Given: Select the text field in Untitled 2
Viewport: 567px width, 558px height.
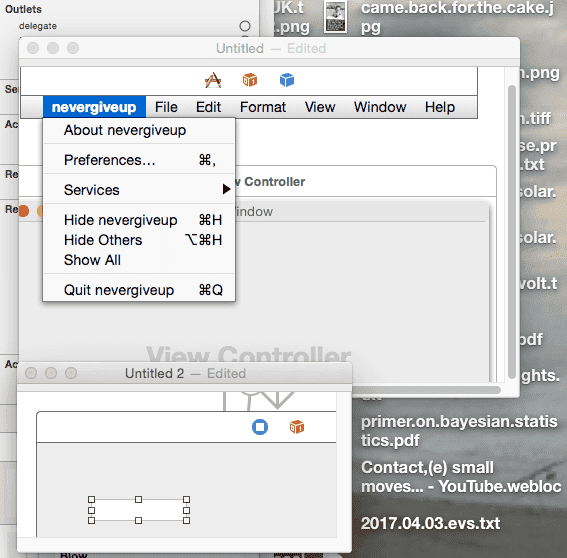Looking at the screenshot, I should click(x=139, y=510).
